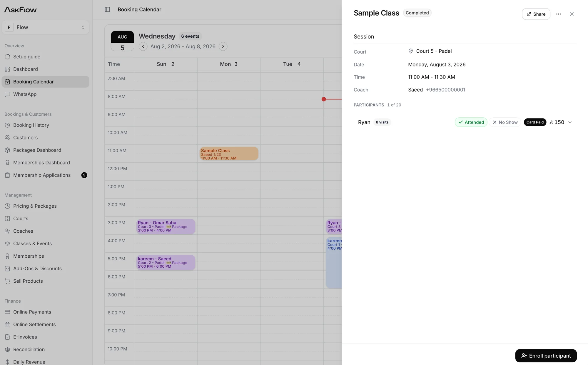The width and height of the screenshot is (588, 365).
Task: Click the Sell Products cart icon
Action: pos(7,281)
